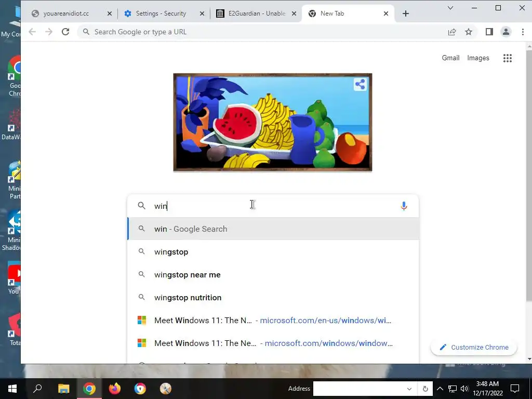Open Google Images link
Viewport: 532px width, 399px height.
click(478, 58)
